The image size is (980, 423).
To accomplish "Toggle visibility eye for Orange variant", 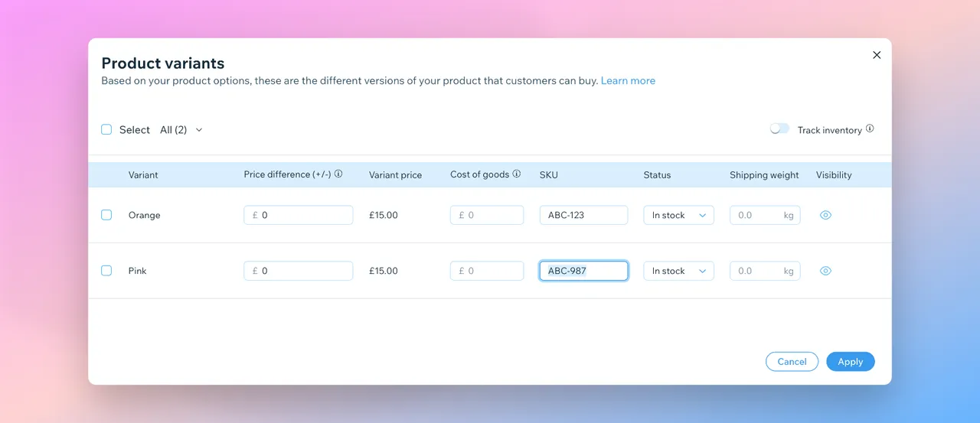I will (825, 215).
